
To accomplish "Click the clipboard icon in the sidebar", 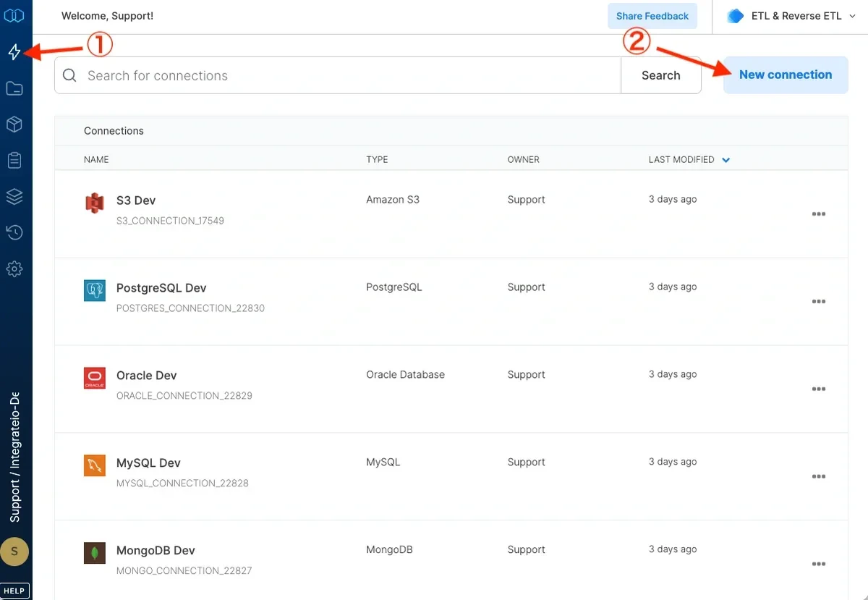I will click(x=15, y=160).
